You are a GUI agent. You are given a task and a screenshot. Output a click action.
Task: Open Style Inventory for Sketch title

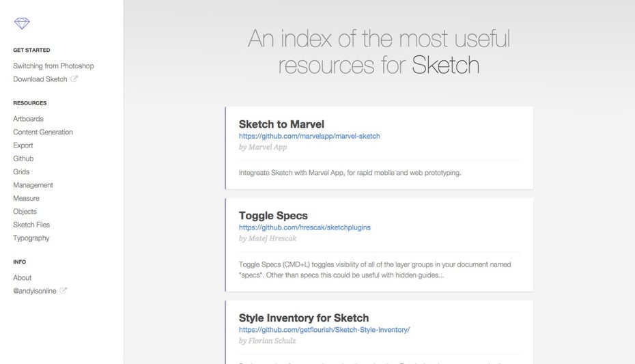pyautogui.click(x=304, y=318)
